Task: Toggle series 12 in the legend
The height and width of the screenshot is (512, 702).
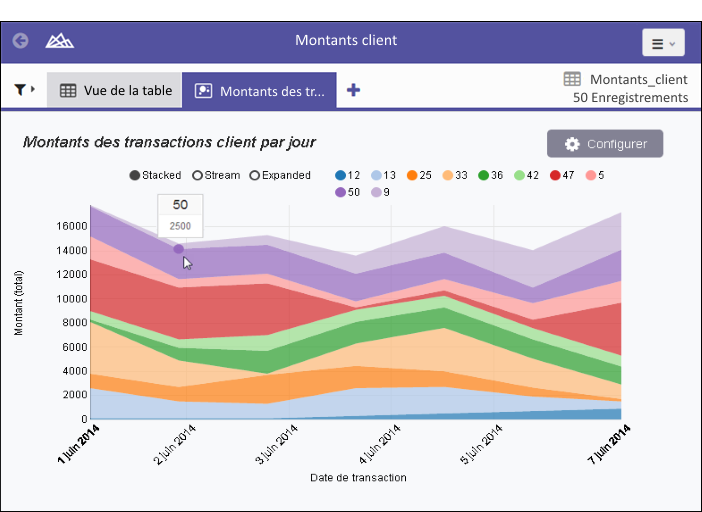Action: point(347,175)
